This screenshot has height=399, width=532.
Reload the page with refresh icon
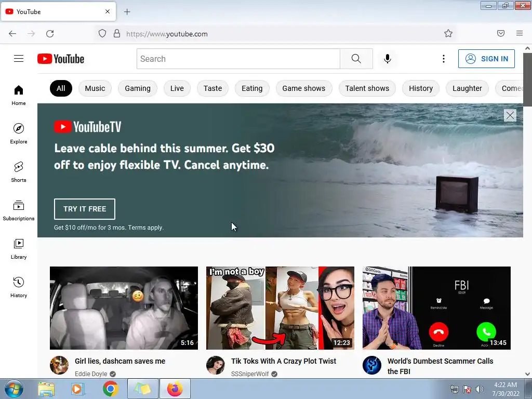point(50,34)
